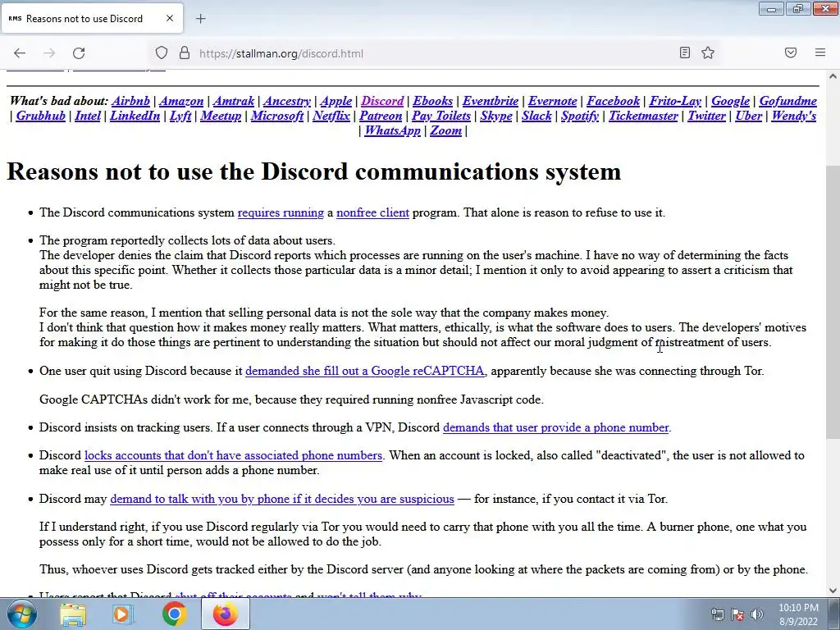Follow the 'requires running' link
Screen dimensions: 840x630
click(x=281, y=212)
